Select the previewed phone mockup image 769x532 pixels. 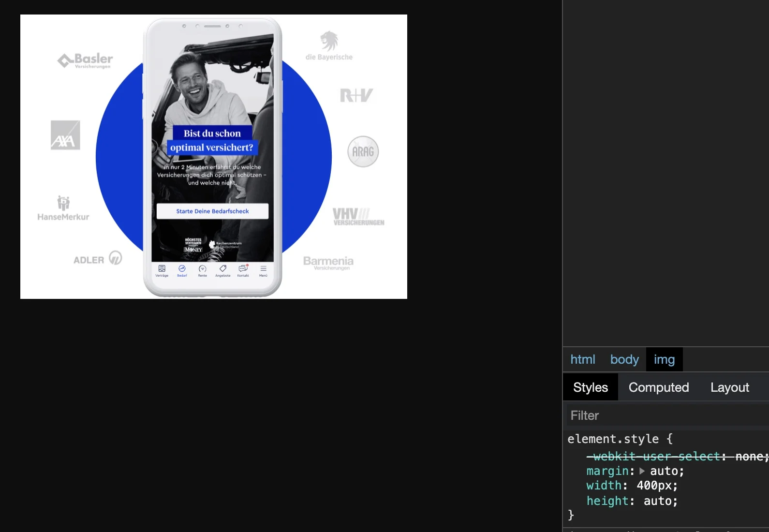[214, 157]
